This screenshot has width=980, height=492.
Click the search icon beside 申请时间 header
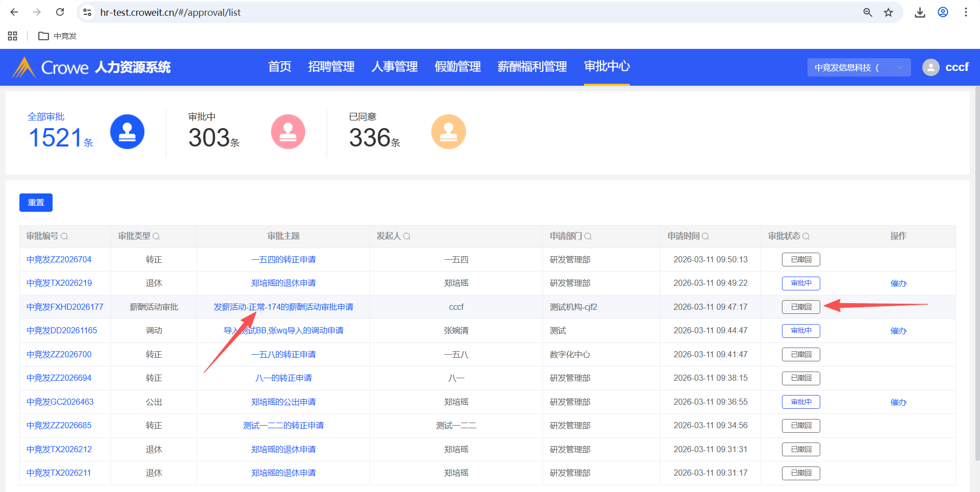(x=705, y=236)
